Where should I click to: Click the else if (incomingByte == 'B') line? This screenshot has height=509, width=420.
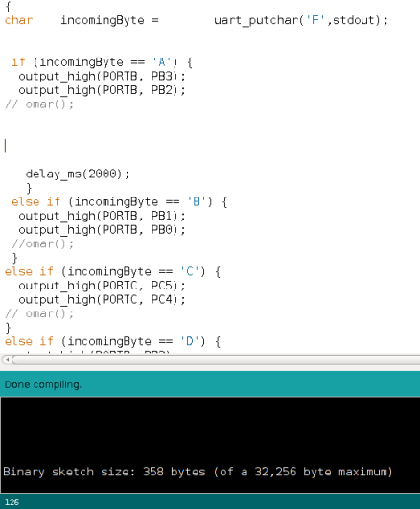[120, 202]
